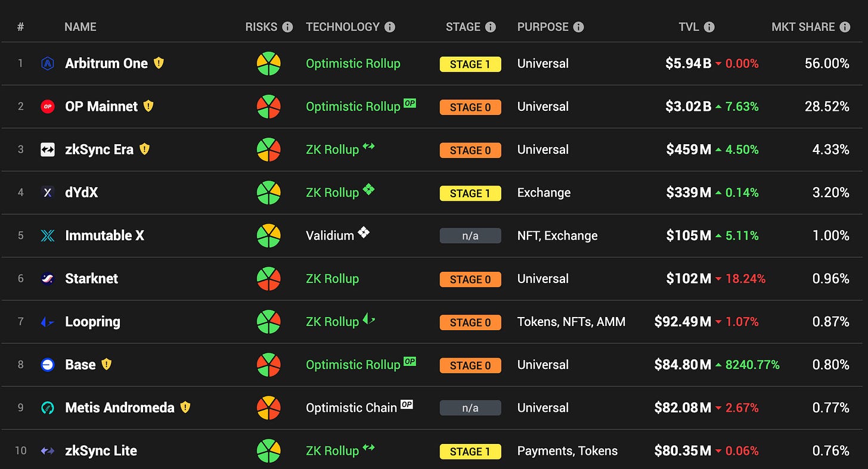Click the OP Mainnet red logo
Image resolution: width=868 pixels, height=469 pixels.
48,107
